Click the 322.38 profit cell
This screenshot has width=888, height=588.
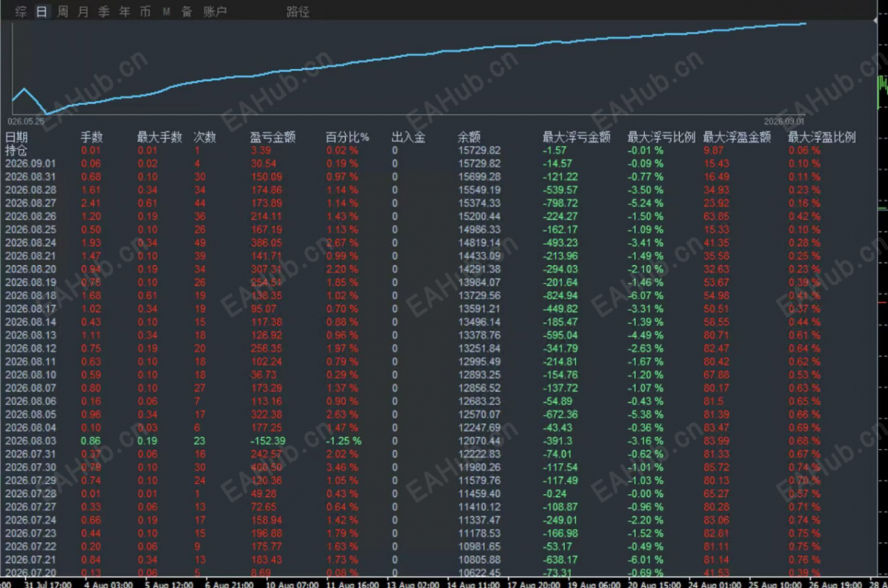[x=266, y=414]
